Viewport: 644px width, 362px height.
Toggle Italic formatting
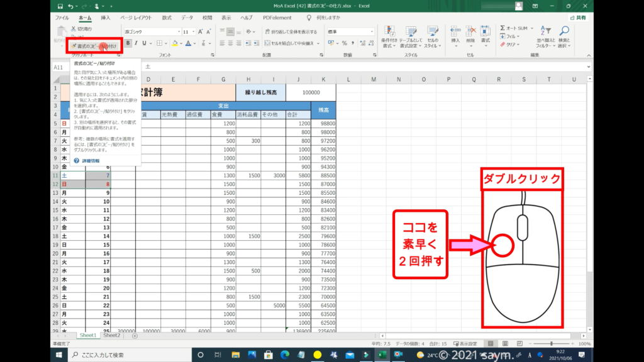[136, 43]
